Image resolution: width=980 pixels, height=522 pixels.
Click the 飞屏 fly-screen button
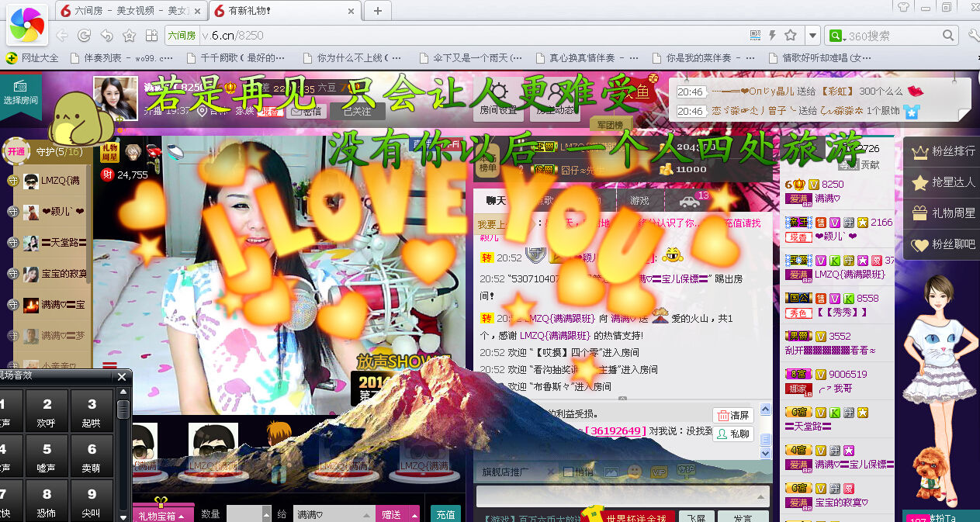pyautogui.click(x=696, y=517)
